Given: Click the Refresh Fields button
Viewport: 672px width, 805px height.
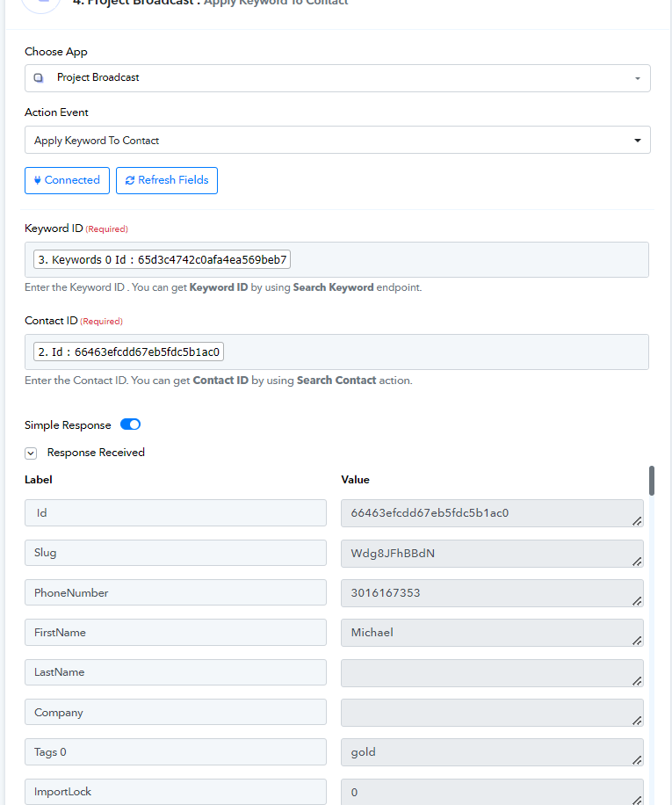Looking at the screenshot, I should pyautogui.click(x=167, y=180).
